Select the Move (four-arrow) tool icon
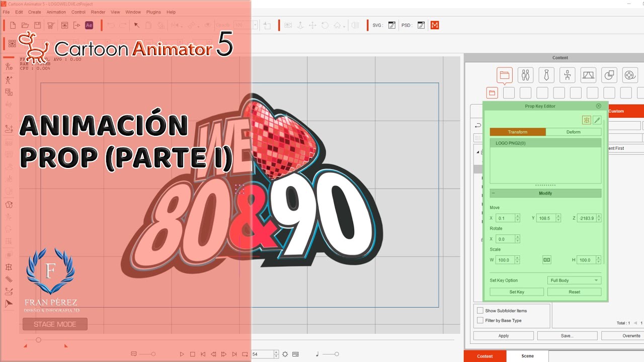Screen dimensions: 644x362 point(312,25)
